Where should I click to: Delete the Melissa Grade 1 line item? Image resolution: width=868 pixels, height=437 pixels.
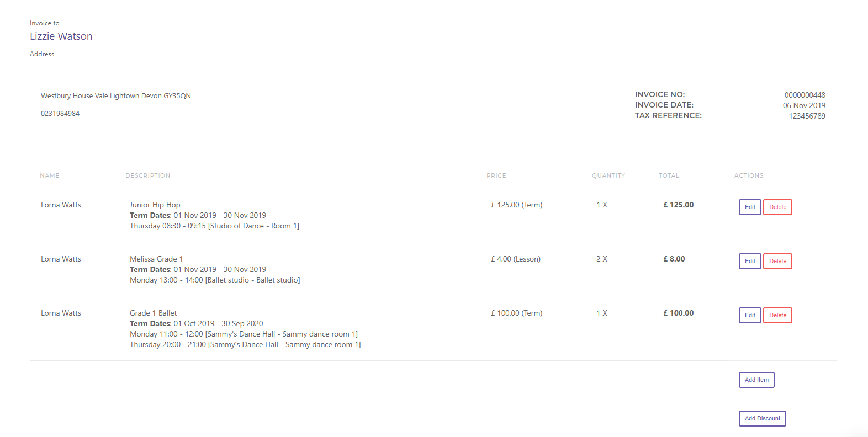pyautogui.click(x=777, y=261)
